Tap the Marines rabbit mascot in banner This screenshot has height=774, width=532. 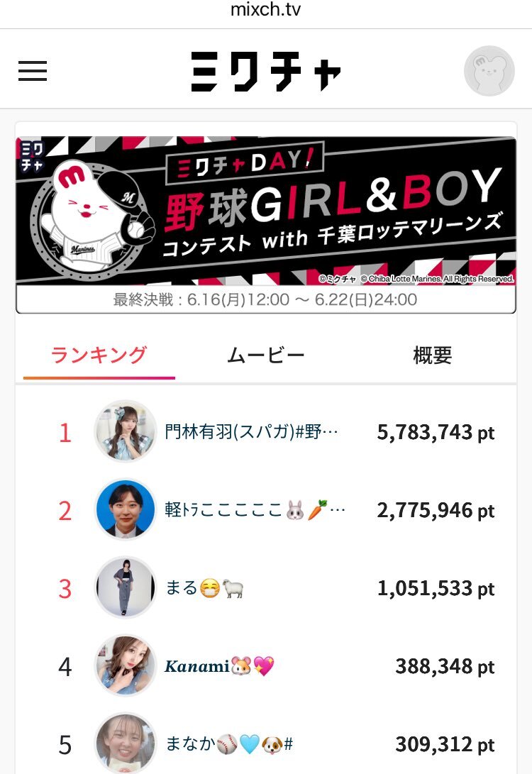pyautogui.click(x=92, y=217)
